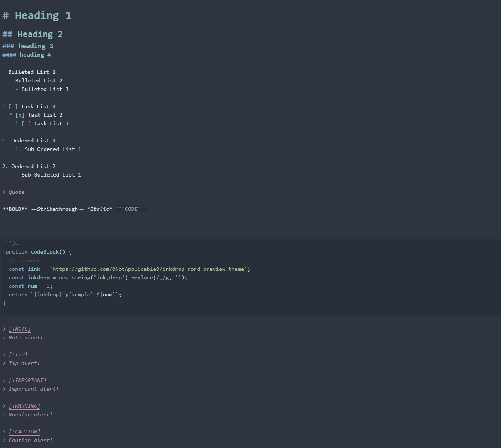This screenshot has width=501, height=448.
Task: Click 'Sub Bulleted List 1' line
Action: [x=48, y=175]
